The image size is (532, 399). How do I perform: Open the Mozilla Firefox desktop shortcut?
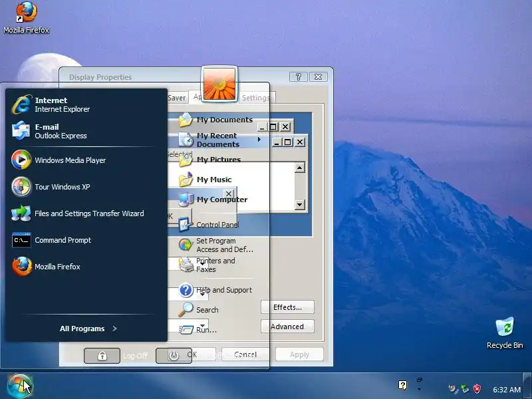(x=26, y=18)
